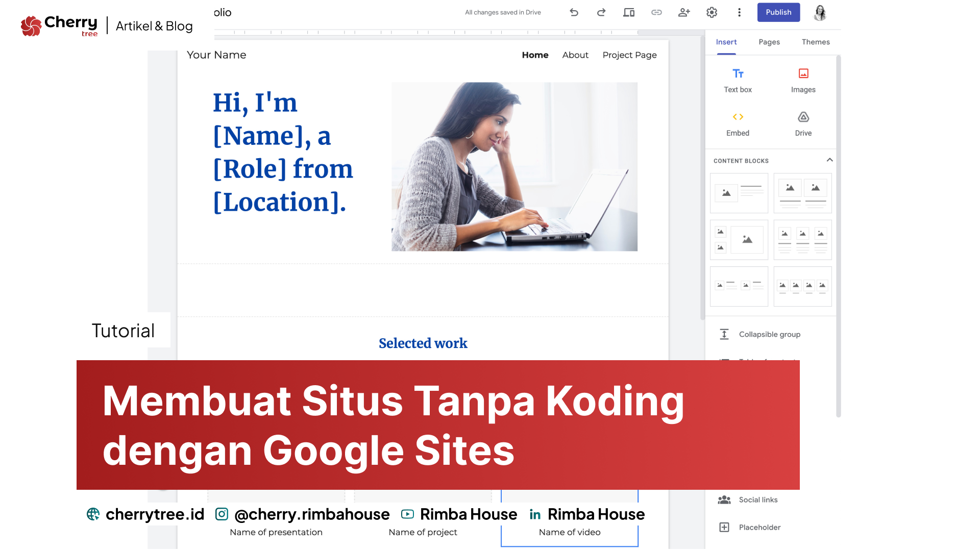980x551 pixels.
Task: Open Share with others icon
Action: pos(684,12)
